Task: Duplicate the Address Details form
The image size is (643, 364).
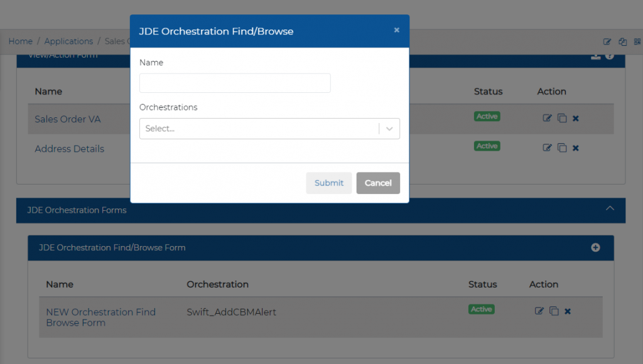Action: tap(562, 147)
